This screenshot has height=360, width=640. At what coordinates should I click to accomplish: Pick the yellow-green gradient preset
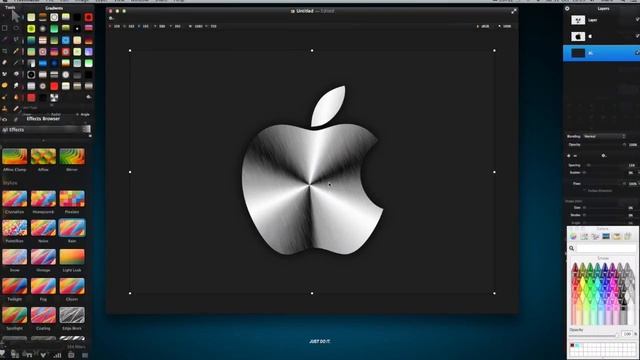(31, 29)
